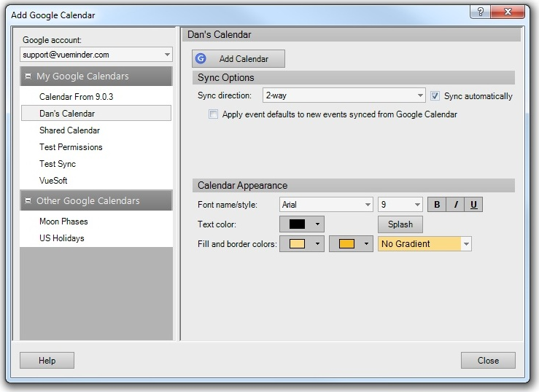Screen dimensions: 539x392
Task: Select US Holidays calendar
Action: coord(61,238)
